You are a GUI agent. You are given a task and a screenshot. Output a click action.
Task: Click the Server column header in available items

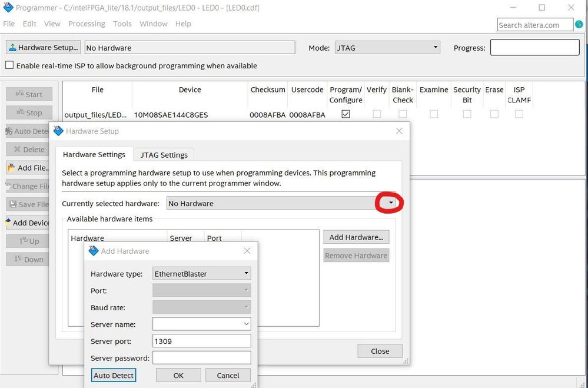pyautogui.click(x=181, y=237)
